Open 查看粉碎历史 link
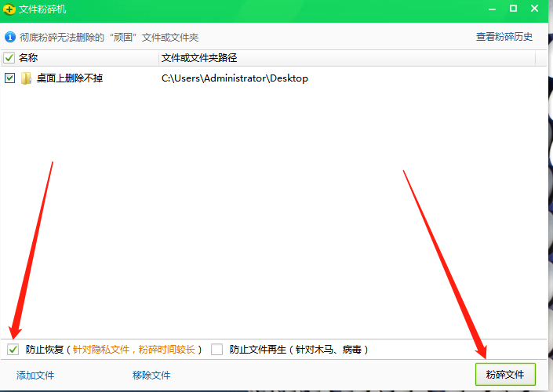 [504, 37]
